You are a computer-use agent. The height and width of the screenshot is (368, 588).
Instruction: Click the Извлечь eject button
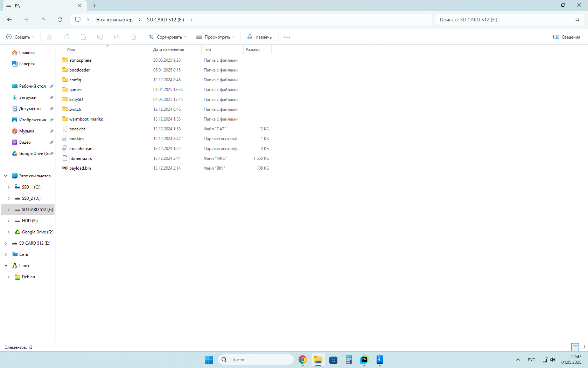point(259,37)
